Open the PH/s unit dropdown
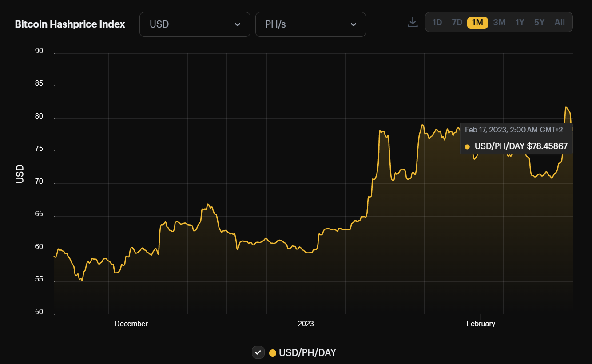 pos(310,24)
